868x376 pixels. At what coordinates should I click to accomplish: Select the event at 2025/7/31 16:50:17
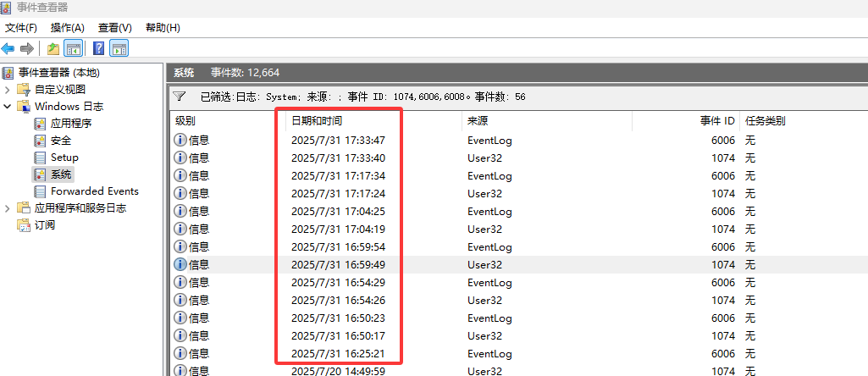click(x=519, y=335)
